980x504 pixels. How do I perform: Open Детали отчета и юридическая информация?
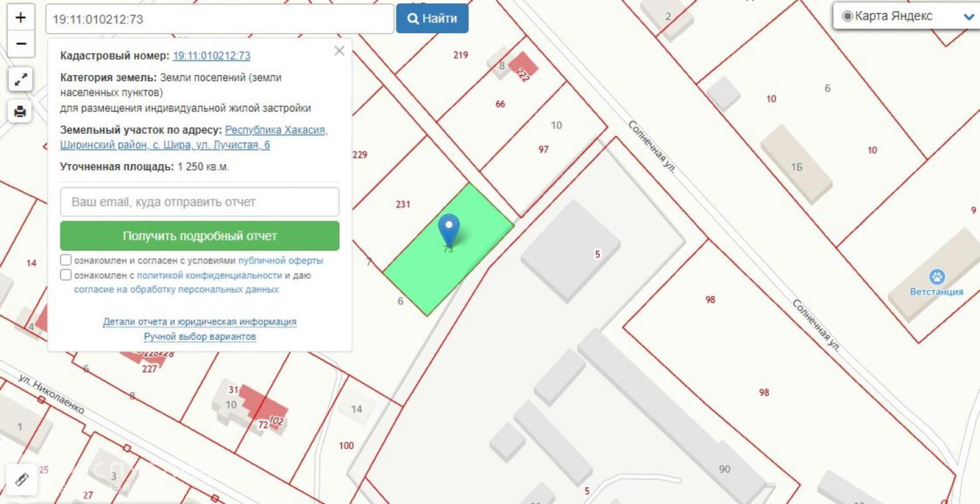point(199,322)
